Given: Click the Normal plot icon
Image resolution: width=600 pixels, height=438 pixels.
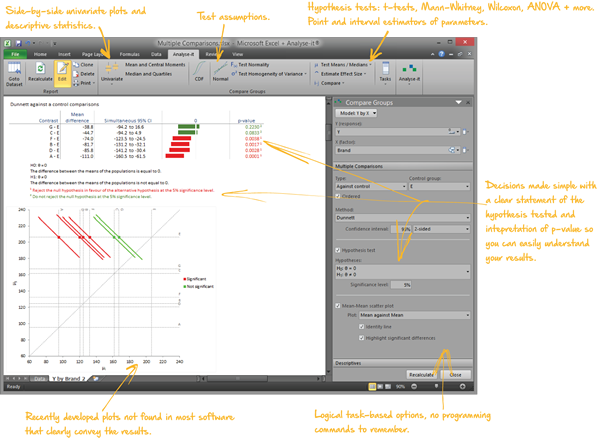Looking at the screenshot, I should pyautogui.click(x=220, y=72).
